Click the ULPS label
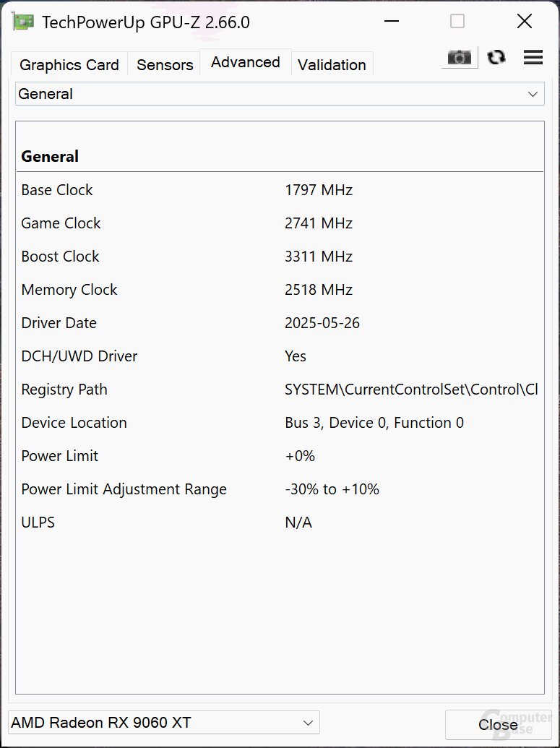This screenshot has height=748, width=560. 38,523
